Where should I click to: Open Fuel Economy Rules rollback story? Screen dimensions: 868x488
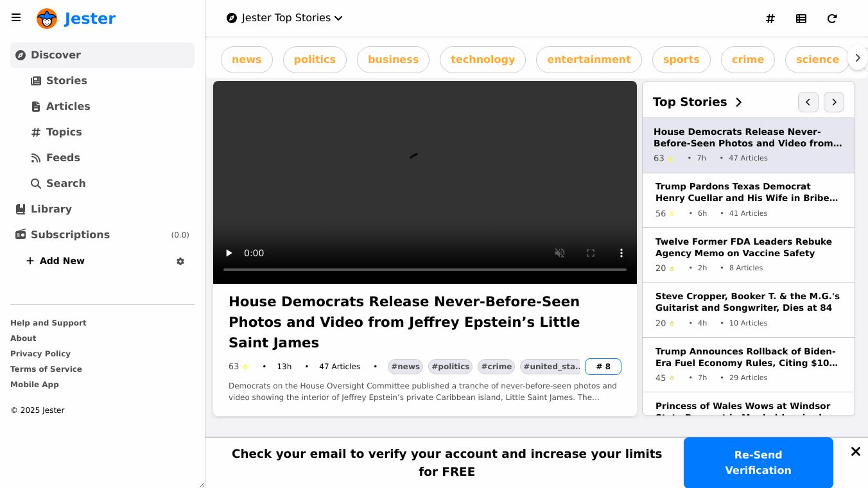point(749,365)
